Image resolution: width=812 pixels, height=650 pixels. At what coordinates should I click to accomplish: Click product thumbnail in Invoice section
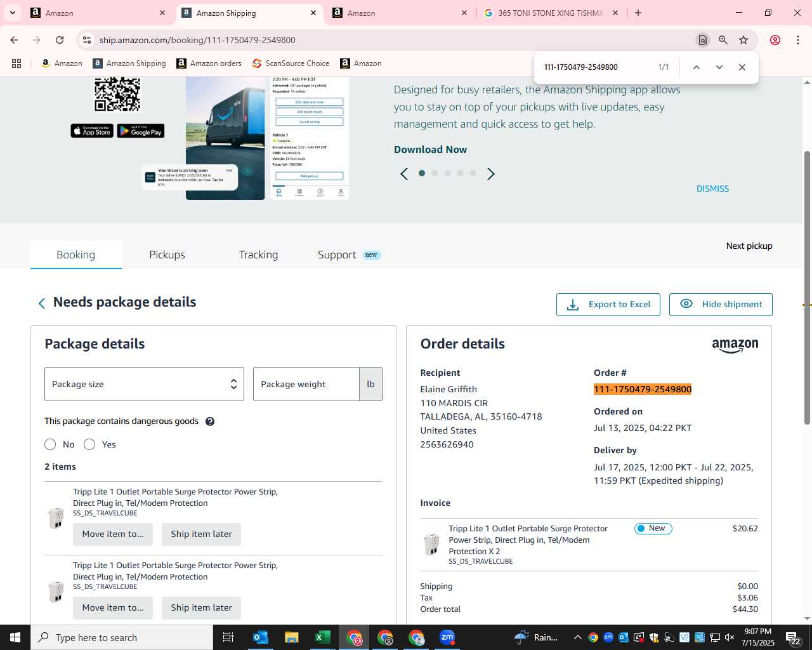432,545
